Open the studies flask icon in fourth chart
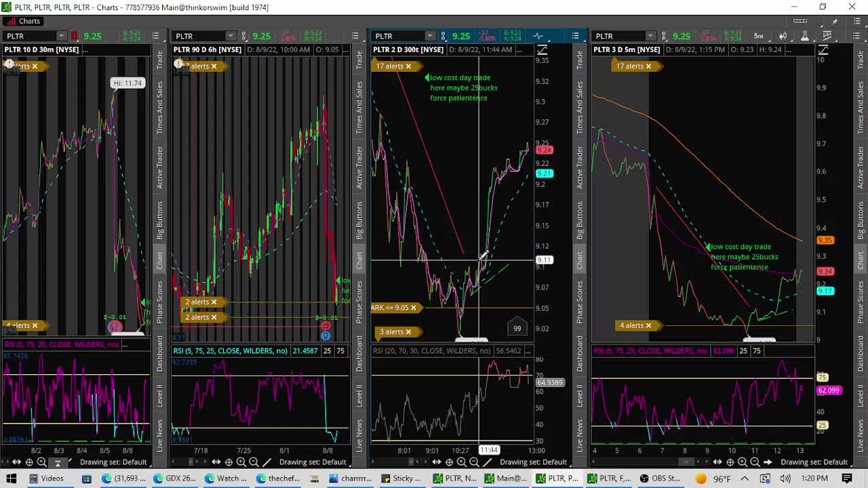This screenshot has width=868, height=488. [x=805, y=36]
